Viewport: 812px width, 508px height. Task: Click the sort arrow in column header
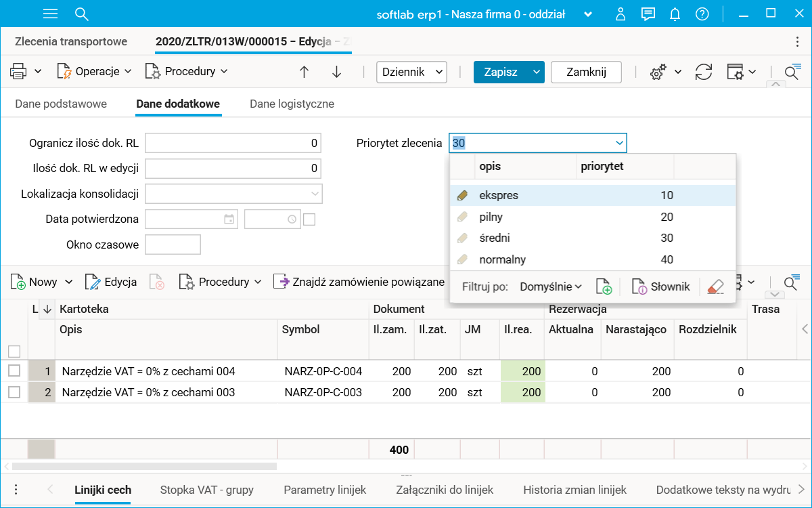(x=47, y=309)
